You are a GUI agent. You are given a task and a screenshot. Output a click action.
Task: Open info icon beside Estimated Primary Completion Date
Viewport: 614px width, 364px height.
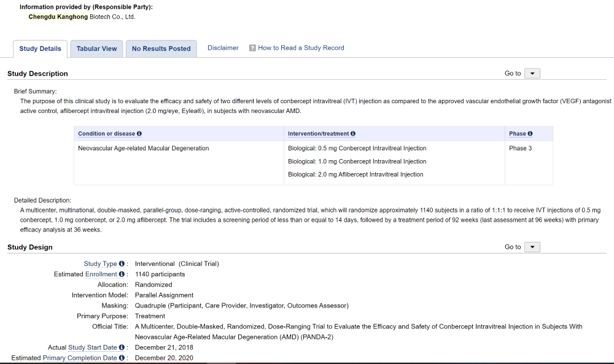click(x=122, y=358)
